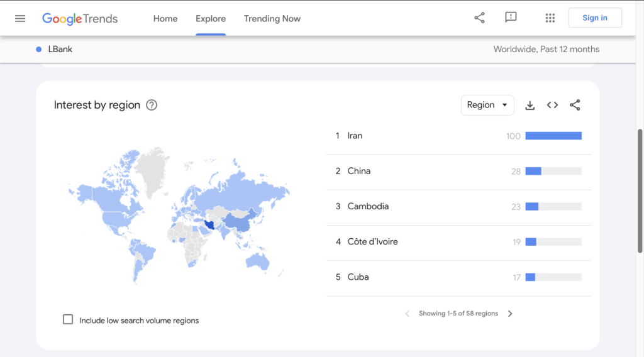
Task: Download interest by region CSV
Action: pyautogui.click(x=530, y=105)
